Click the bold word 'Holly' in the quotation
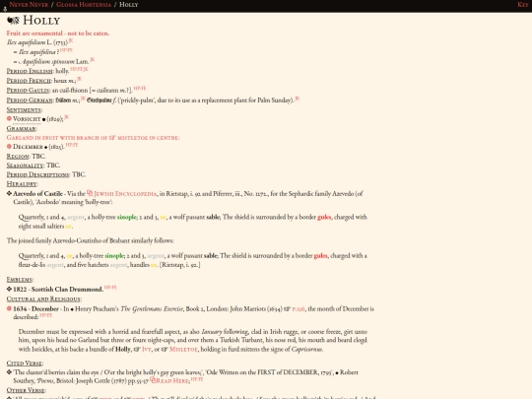 pos(123,349)
